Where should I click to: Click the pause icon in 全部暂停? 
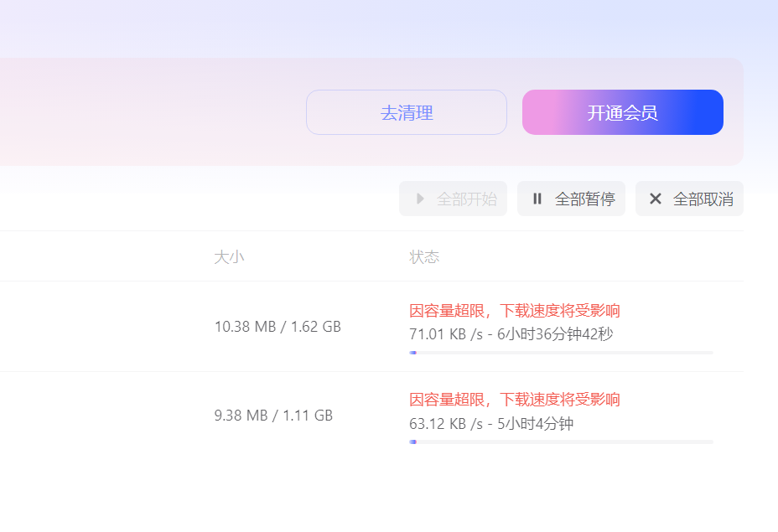pos(537,199)
